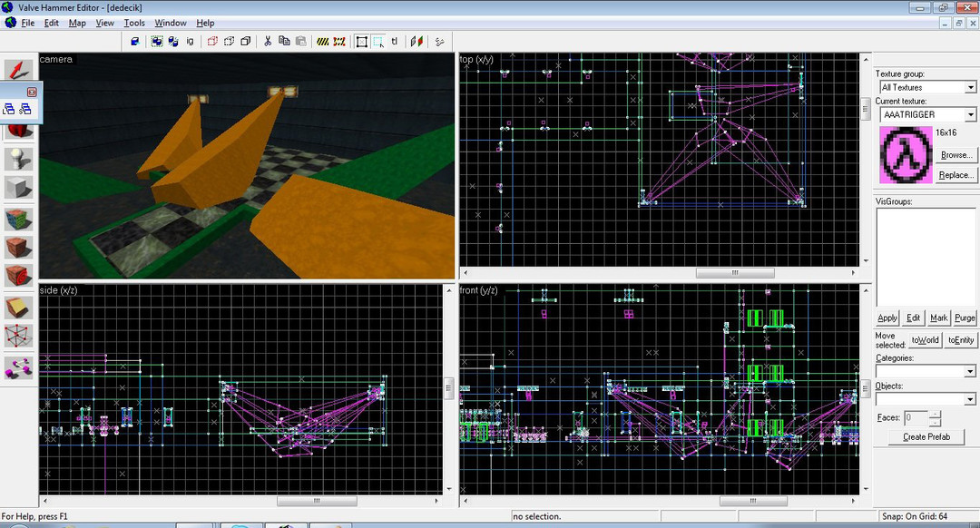Group the selected objects

(x=156, y=41)
